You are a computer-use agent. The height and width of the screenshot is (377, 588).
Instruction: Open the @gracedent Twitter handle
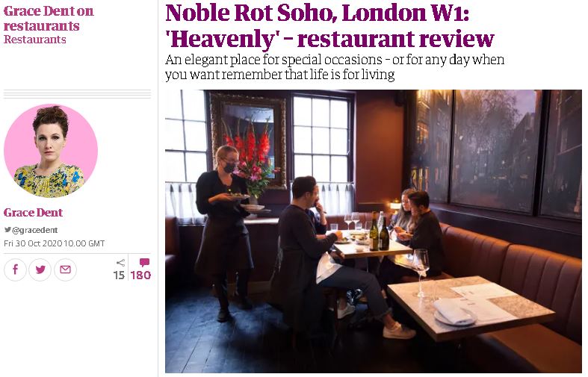[x=34, y=230]
